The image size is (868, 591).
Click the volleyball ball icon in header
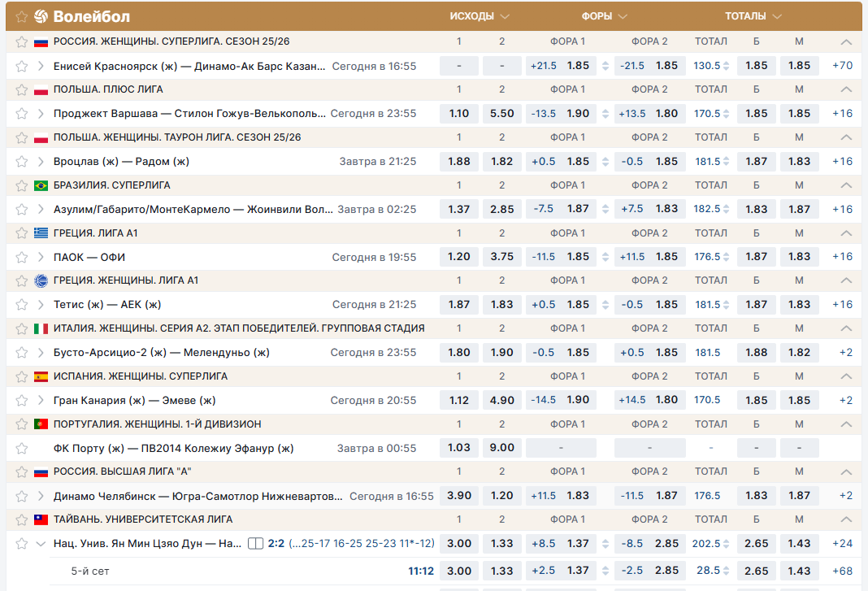point(41,17)
